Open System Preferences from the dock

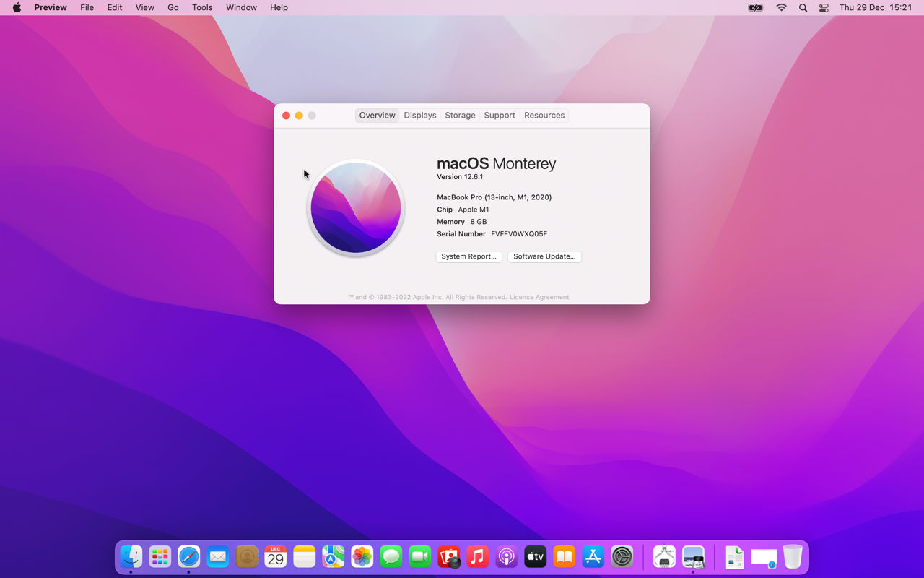click(622, 556)
